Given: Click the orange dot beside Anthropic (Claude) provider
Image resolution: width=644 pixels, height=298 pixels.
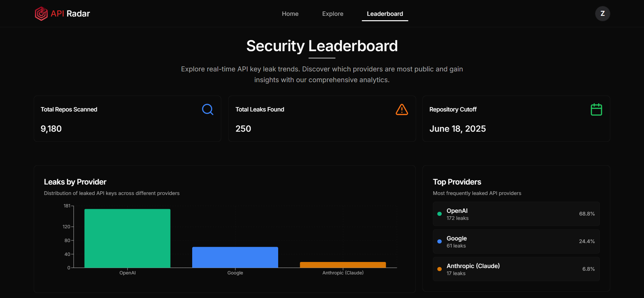Looking at the screenshot, I should tap(439, 269).
